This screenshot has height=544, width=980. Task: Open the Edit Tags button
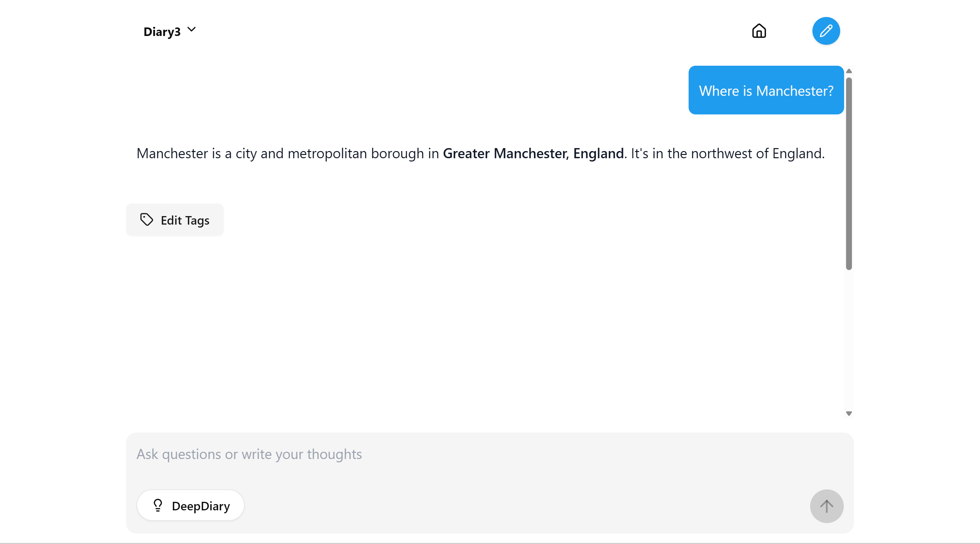pyautogui.click(x=175, y=220)
